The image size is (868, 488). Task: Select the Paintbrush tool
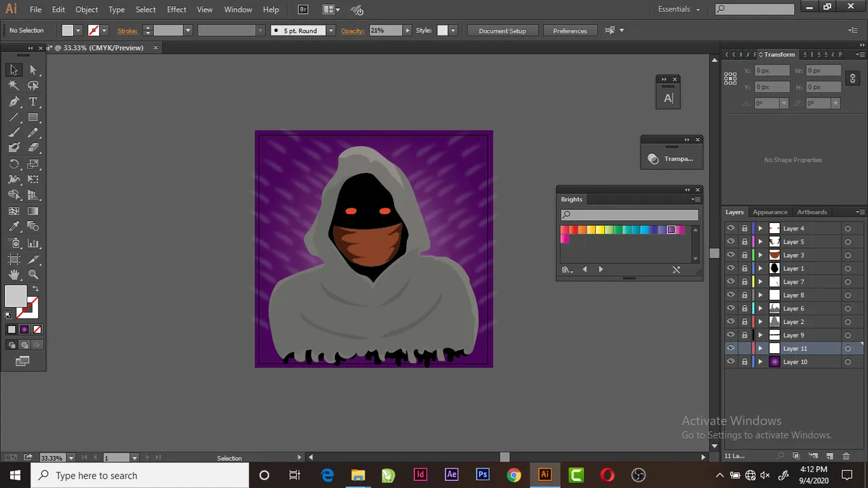pyautogui.click(x=14, y=133)
